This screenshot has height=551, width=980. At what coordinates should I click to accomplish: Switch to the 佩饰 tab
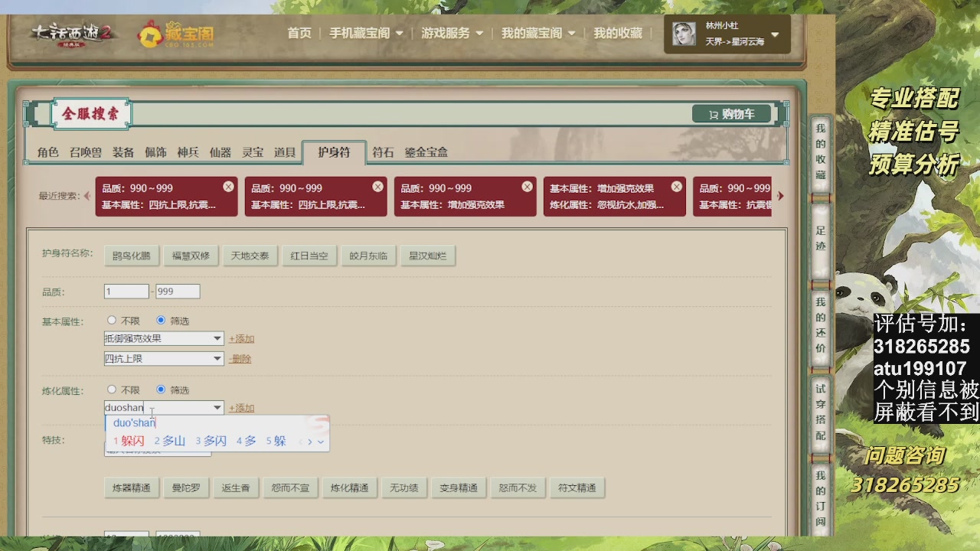pos(155,152)
